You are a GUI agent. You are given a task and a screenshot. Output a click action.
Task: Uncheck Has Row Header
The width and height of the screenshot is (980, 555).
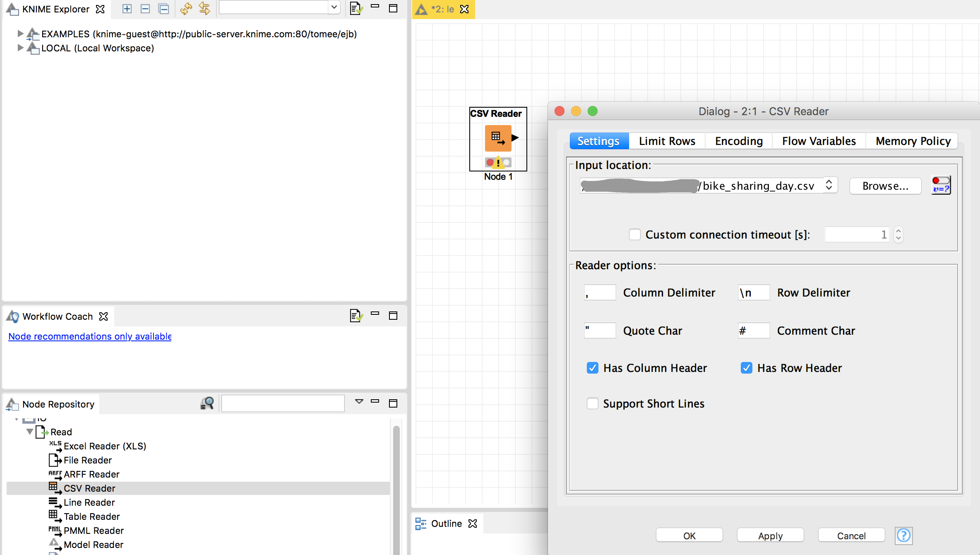(x=746, y=368)
